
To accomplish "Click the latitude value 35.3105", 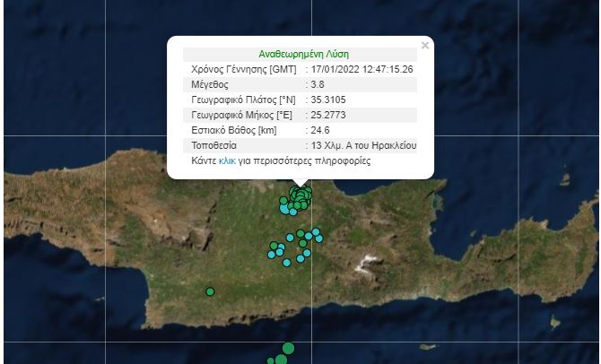I will [x=327, y=100].
